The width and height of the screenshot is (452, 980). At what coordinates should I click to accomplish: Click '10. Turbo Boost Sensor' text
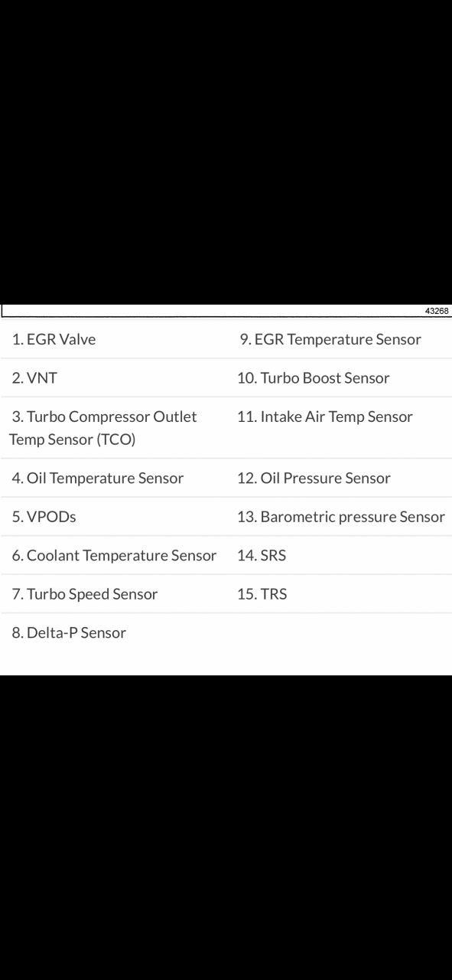[x=314, y=377]
